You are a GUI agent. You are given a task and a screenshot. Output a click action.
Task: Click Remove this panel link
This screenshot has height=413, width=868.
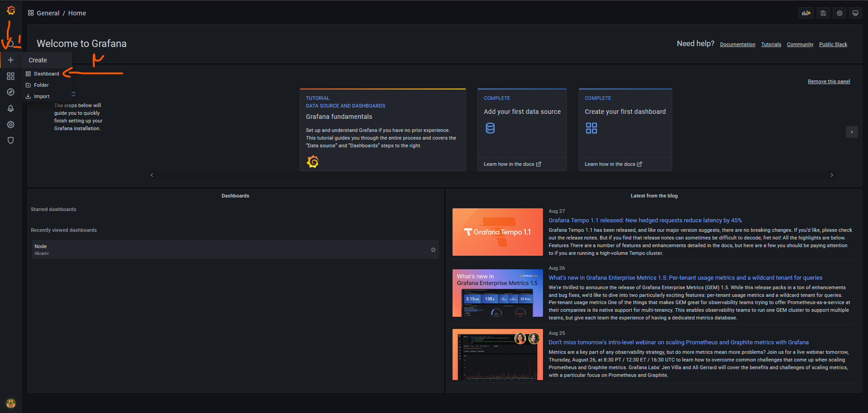[x=829, y=82]
